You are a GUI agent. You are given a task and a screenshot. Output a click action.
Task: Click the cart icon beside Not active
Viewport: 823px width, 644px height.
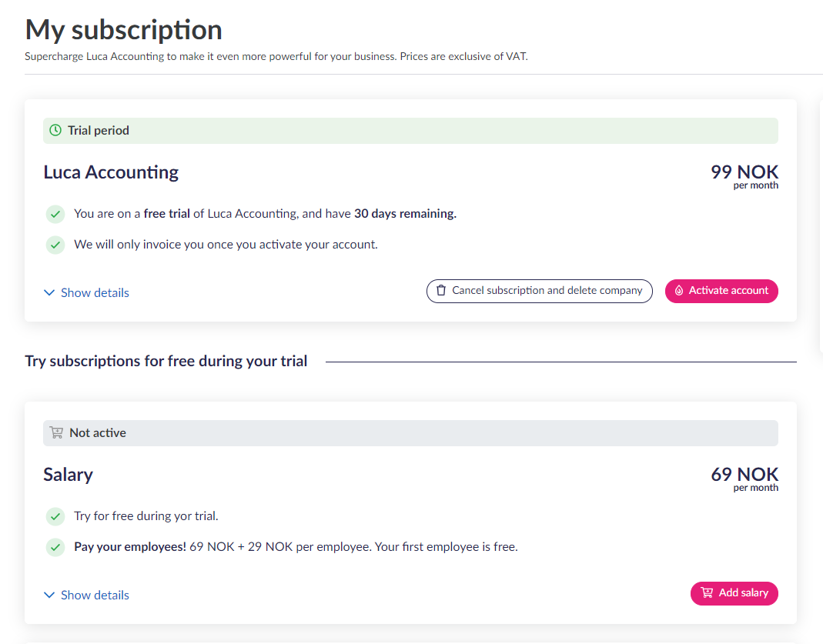pos(56,433)
